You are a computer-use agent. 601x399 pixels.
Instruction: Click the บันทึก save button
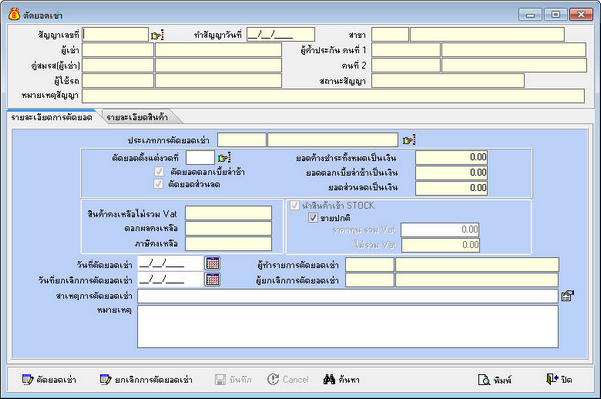pos(233,380)
